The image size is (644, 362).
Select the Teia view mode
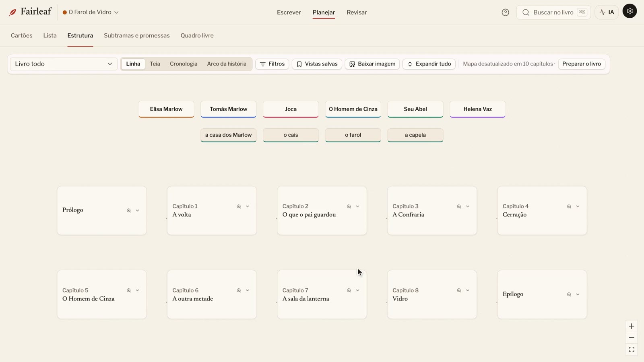click(155, 64)
